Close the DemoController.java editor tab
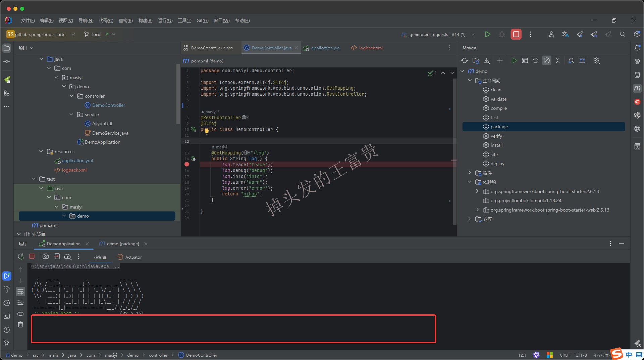This screenshot has width=644, height=360. (x=296, y=48)
